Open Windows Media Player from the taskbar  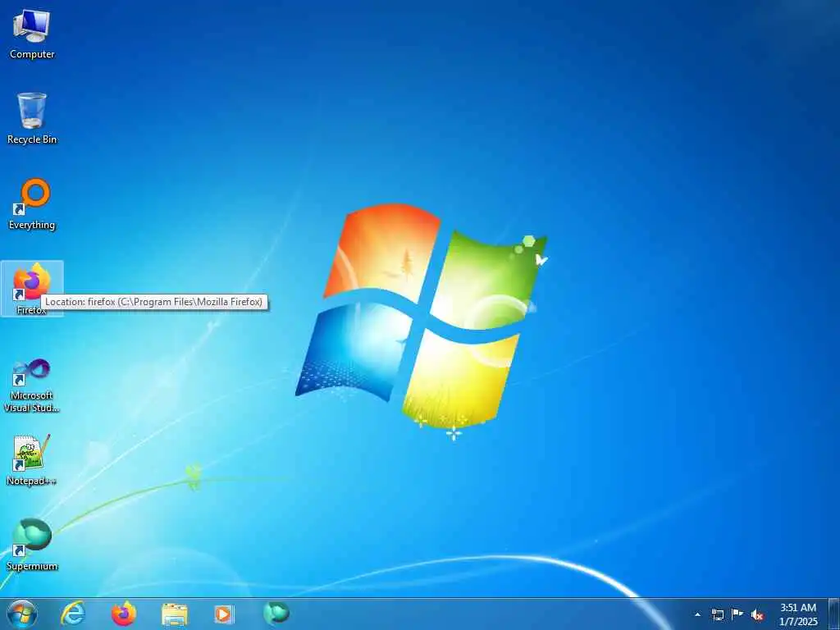tap(224, 614)
